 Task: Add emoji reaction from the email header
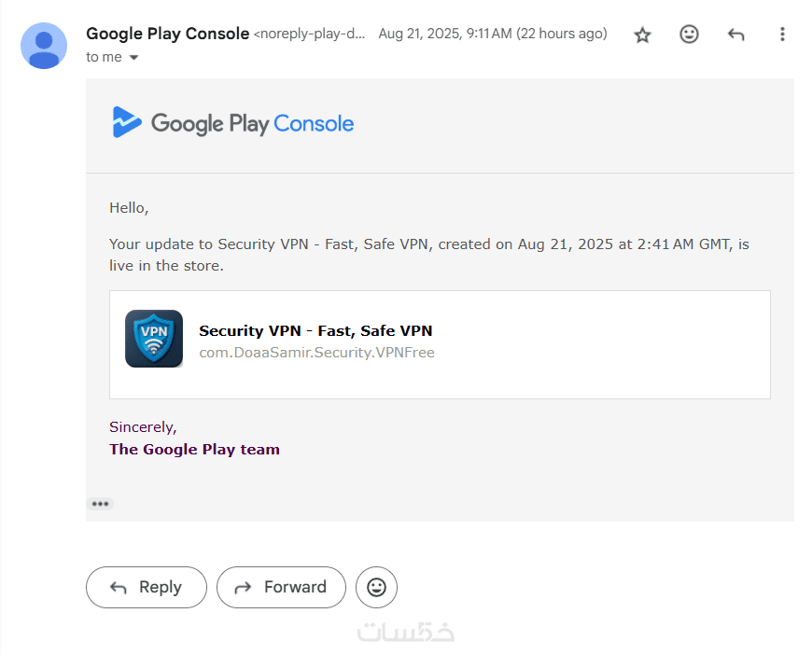tap(689, 35)
